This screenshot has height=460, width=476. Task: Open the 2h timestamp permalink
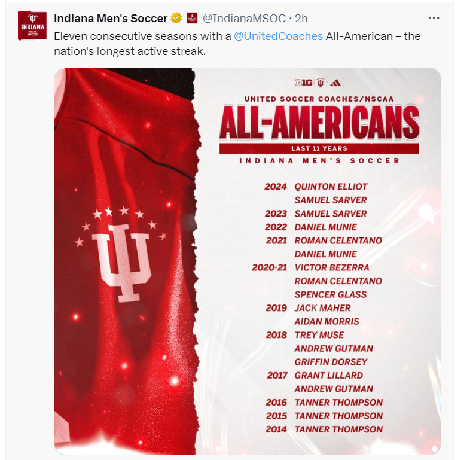[x=302, y=19]
